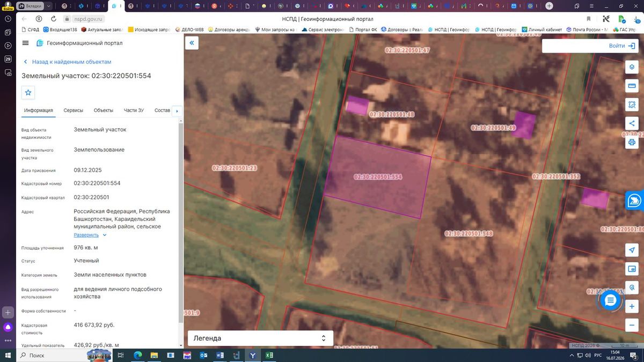Expand the Легенда panel
This screenshot has height=362, width=644.
pyautogui.click(x=260, y=338)
